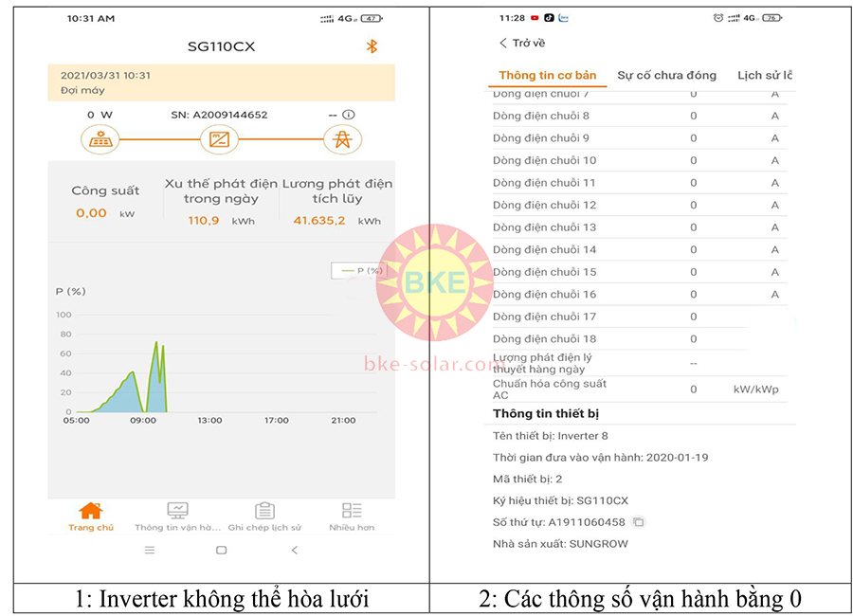
Task: Open Nhiều hơn menu tab
Action: pyautogui.click(x=352, y=516)
